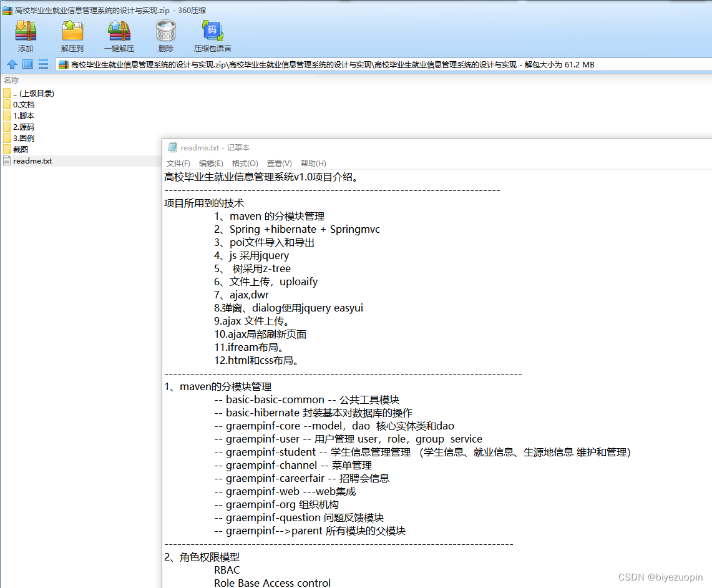
Task: Click the line 8.弹窗、dialog使用jquery easyui
Action: tap(288, 308)
